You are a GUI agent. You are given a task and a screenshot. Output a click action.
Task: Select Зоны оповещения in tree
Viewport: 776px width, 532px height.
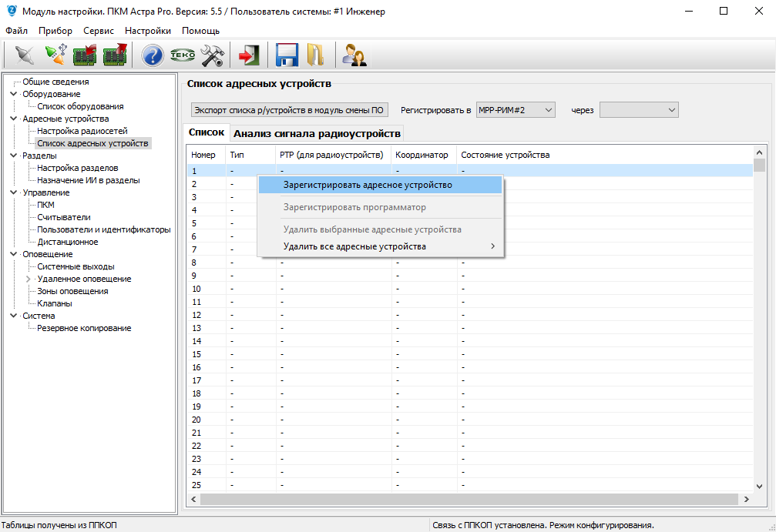pyautogui.click(x=72, y=291)
